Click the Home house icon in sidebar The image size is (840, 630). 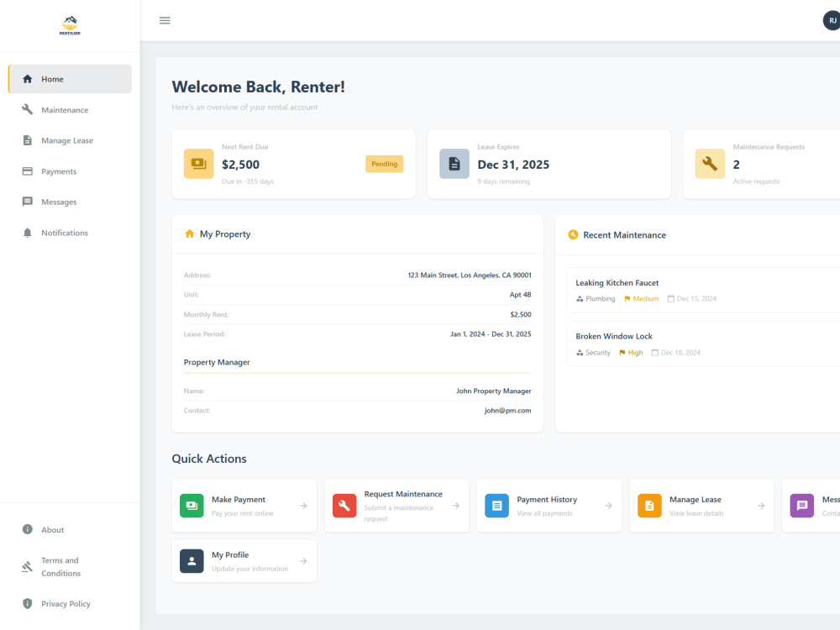point(28,79)
